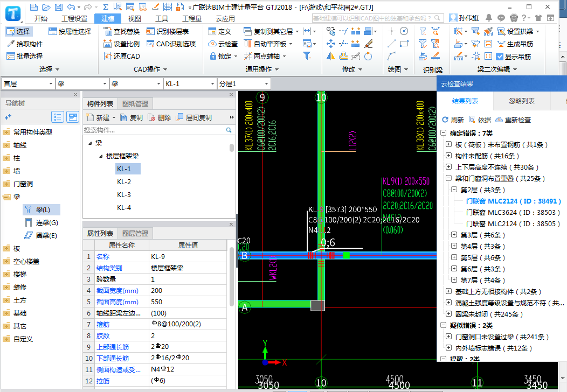Image resolution: width=567 pixels, height=392 pixels.
Task: Click the Save icon in quick access toolbar
Action: [x=58, y=7]
